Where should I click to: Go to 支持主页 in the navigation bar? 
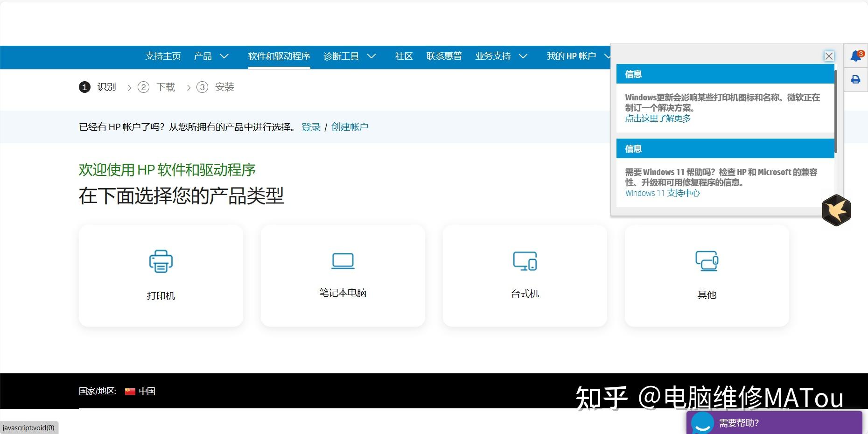(163, 56)
